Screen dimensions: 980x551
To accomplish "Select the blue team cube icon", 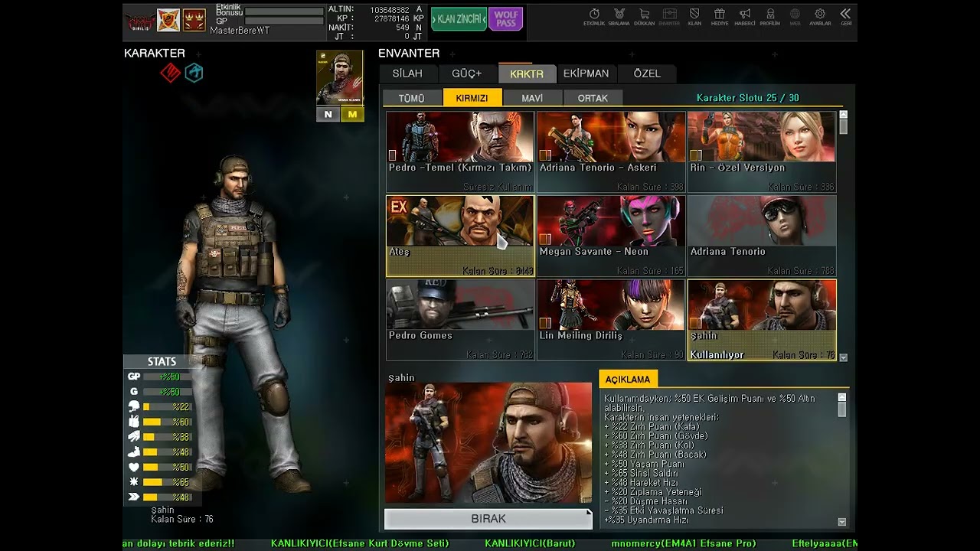I will [x=194, y=73].
